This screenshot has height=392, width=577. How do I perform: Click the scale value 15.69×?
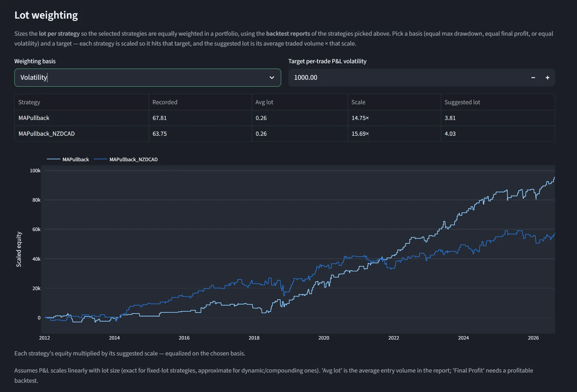[360, 134]
